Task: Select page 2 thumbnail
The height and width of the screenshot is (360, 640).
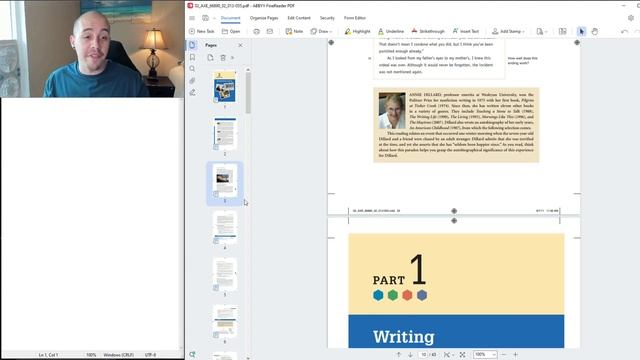Action: tap(225, 134)
